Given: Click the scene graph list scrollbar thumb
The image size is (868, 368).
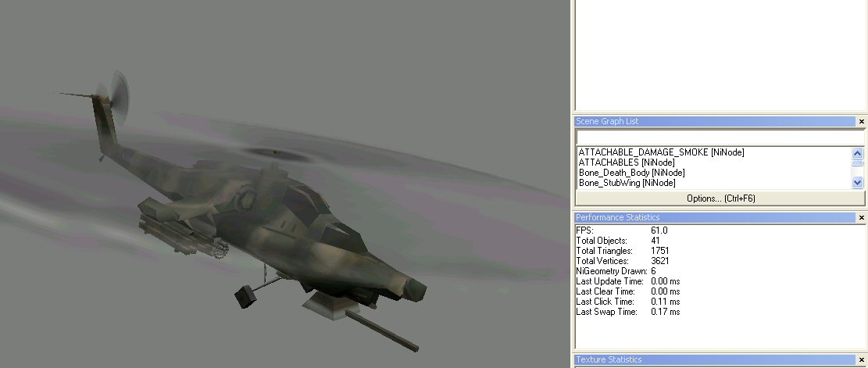Looking at the screenshot, I should click(858, 164).
